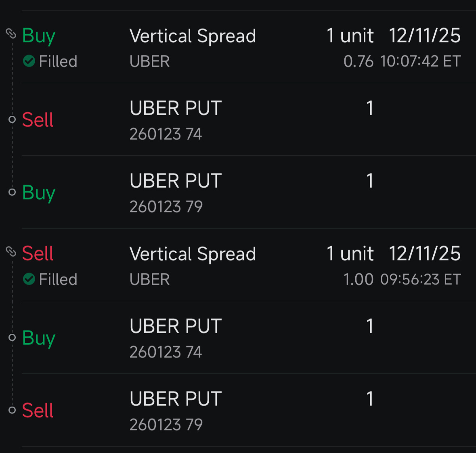Select the Sell UBER PUT 260123 79 leg
This screenshot has width=476, height=453.
click(249, 410)
